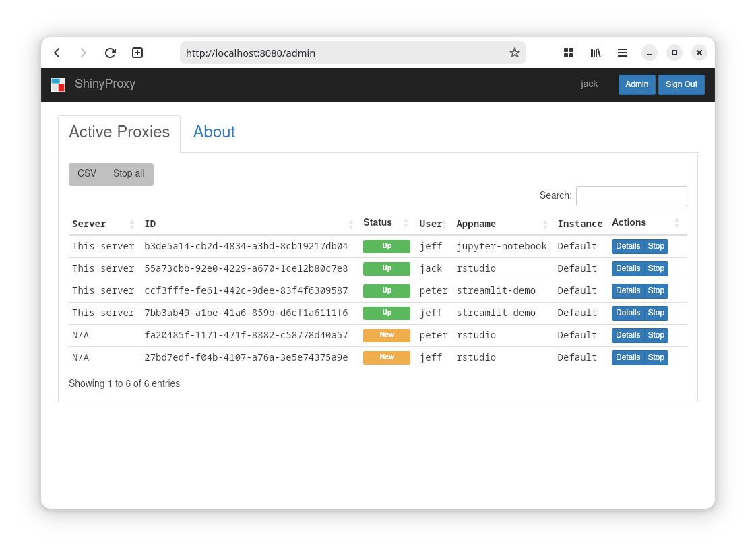Maximize the browser window
Screen dimensions: 756x554
[x=674, y=53]
